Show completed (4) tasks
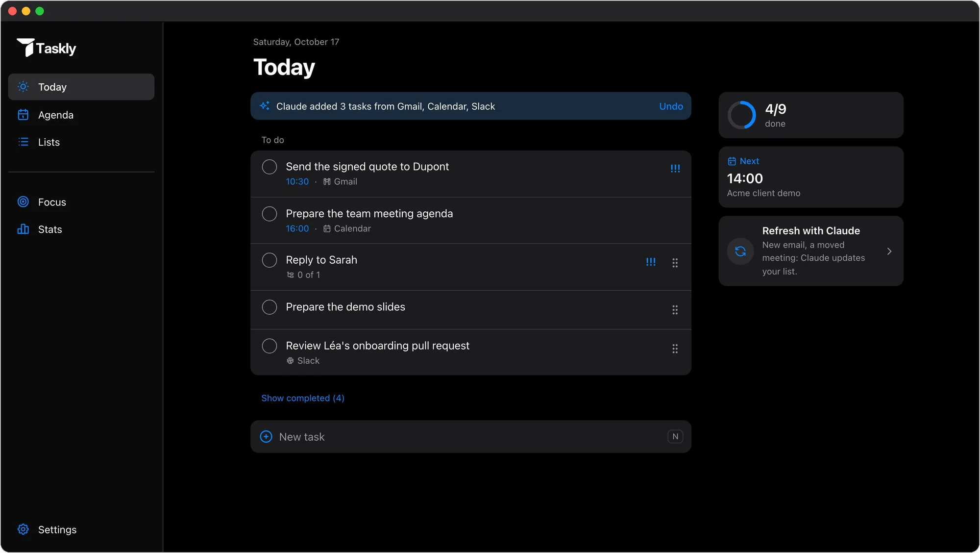980x553 pixels. pyautogui.click(x=303, y=398)
